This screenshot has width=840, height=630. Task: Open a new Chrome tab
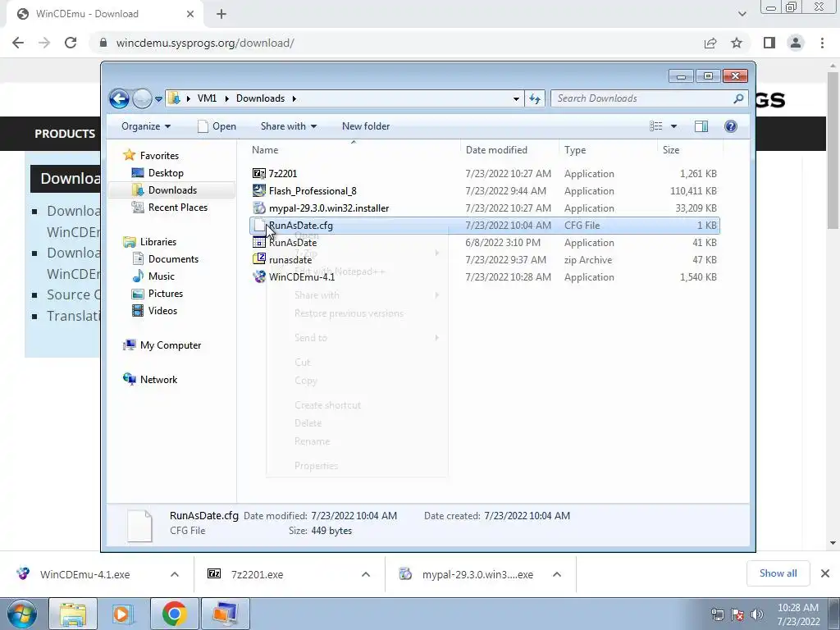click(221, 14)
